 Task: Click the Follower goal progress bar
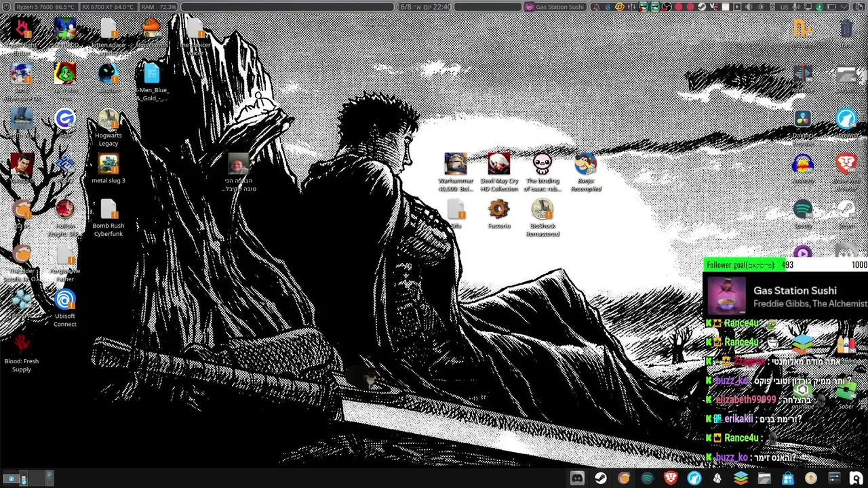point(787,265)
